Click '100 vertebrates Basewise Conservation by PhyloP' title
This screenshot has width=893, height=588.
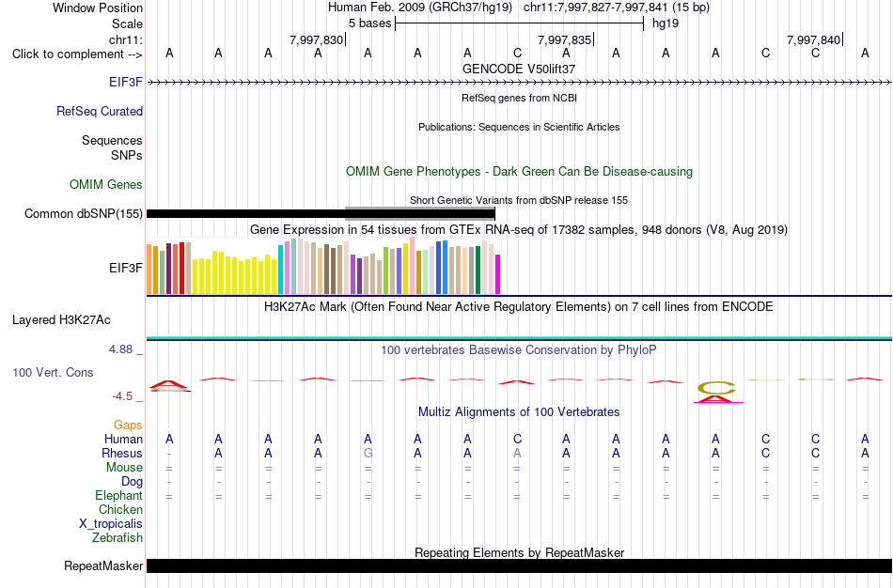tap(519, 350)
